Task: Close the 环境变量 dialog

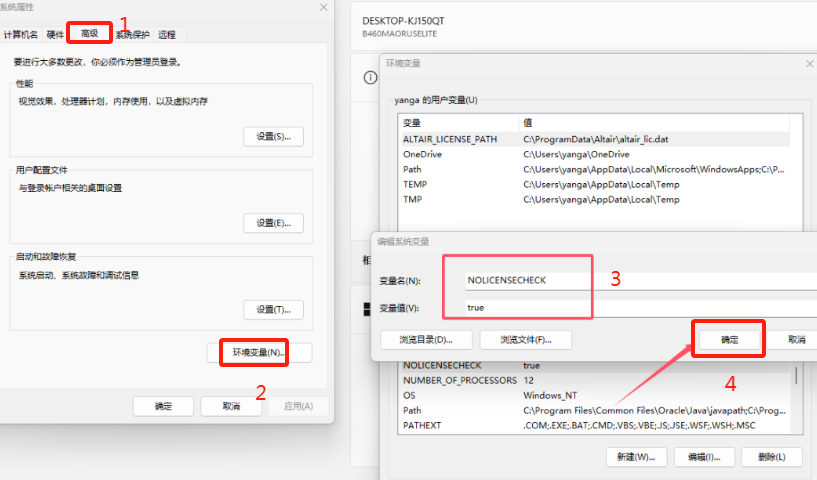Action: [809, 64]
